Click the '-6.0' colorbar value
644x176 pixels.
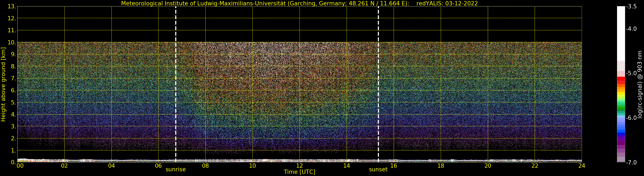pyautogui.click(x=631, y=118)
